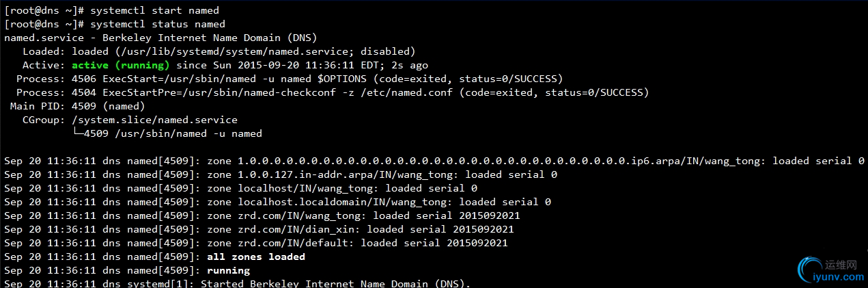Click the 'zrd.com/IN/default' zone log line

pos(256,243)
